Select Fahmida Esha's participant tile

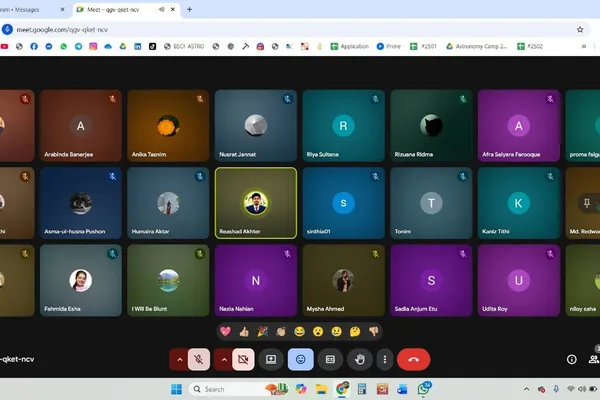click(x=81, y=280)
